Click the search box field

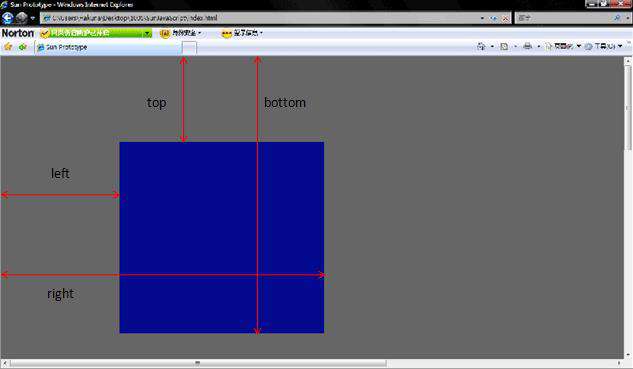[x=564, y=18]
